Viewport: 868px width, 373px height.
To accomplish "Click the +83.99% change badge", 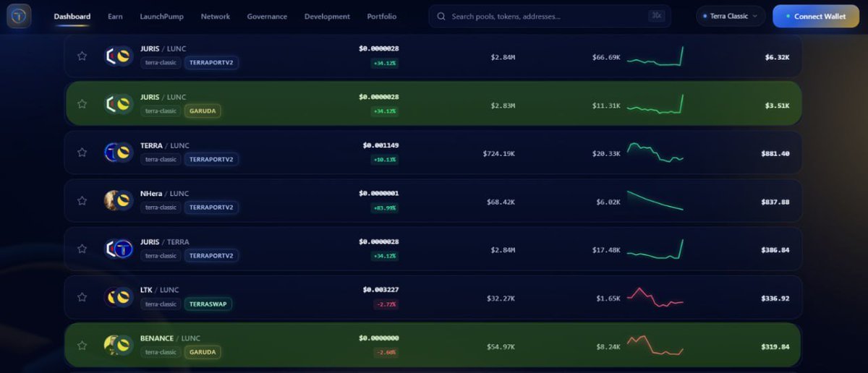I will pyautogui.click(x=385, y=207).
